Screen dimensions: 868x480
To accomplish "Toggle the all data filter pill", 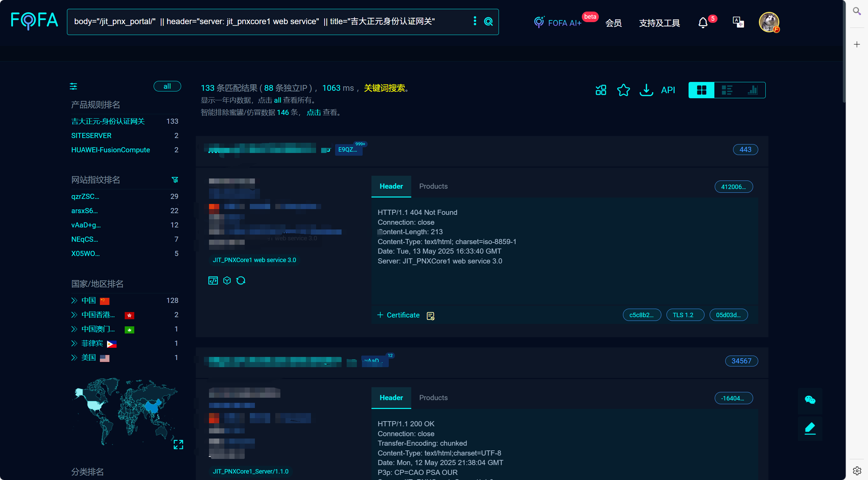I will click(x=167, y=86).
